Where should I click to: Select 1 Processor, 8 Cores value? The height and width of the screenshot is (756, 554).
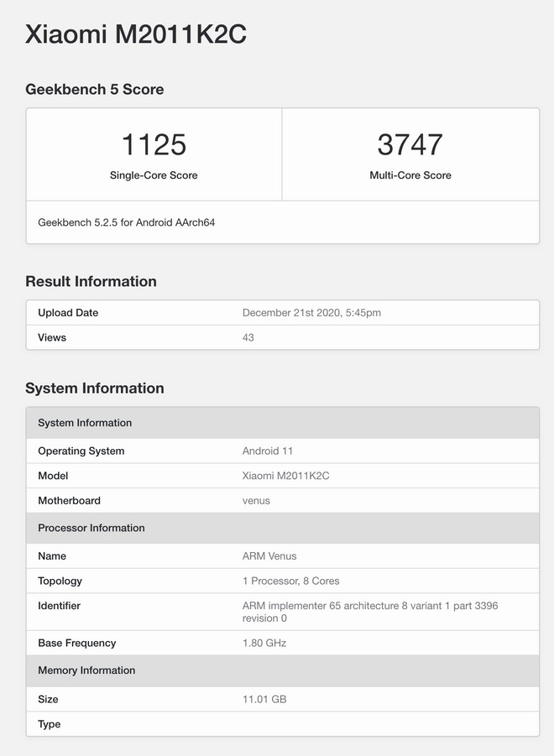point(290,581)
